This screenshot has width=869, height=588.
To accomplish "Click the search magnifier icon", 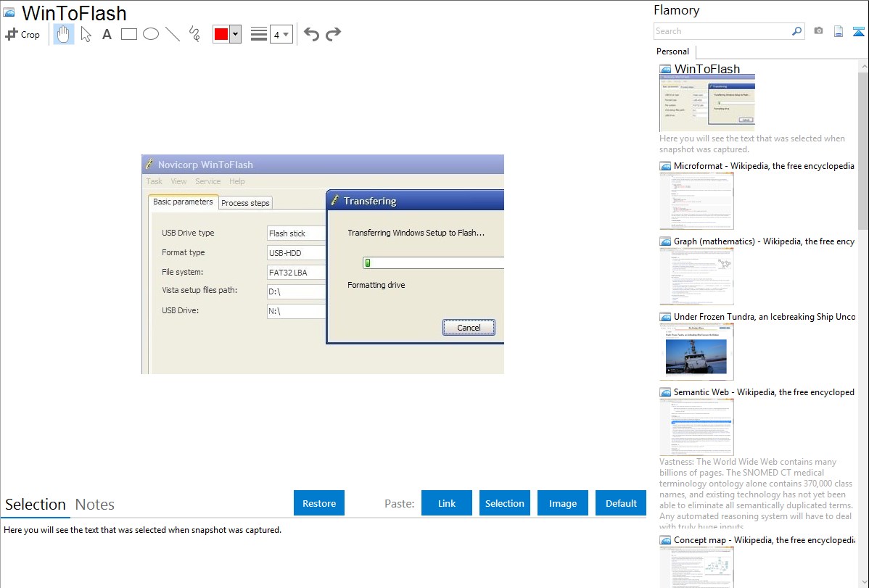I will point(797,31).
